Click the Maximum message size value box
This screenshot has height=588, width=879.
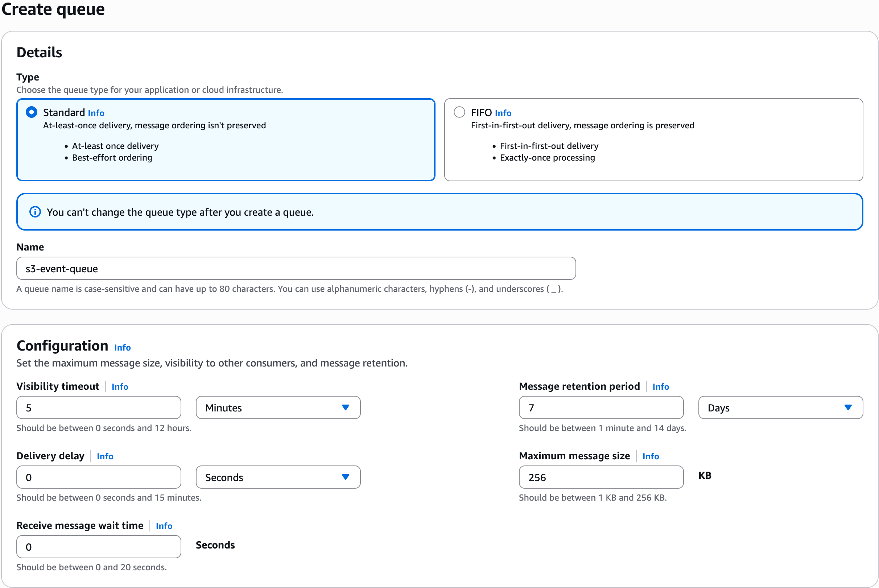(x=601, y=477)
